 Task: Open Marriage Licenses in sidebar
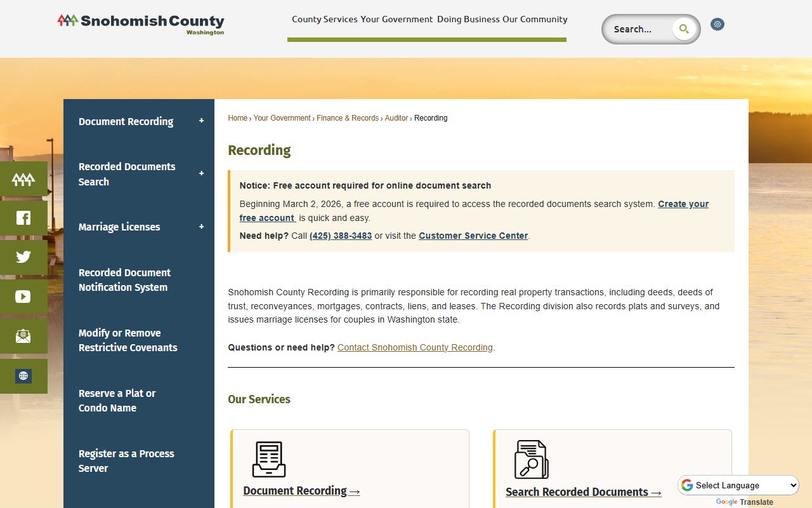pos(119,227)
